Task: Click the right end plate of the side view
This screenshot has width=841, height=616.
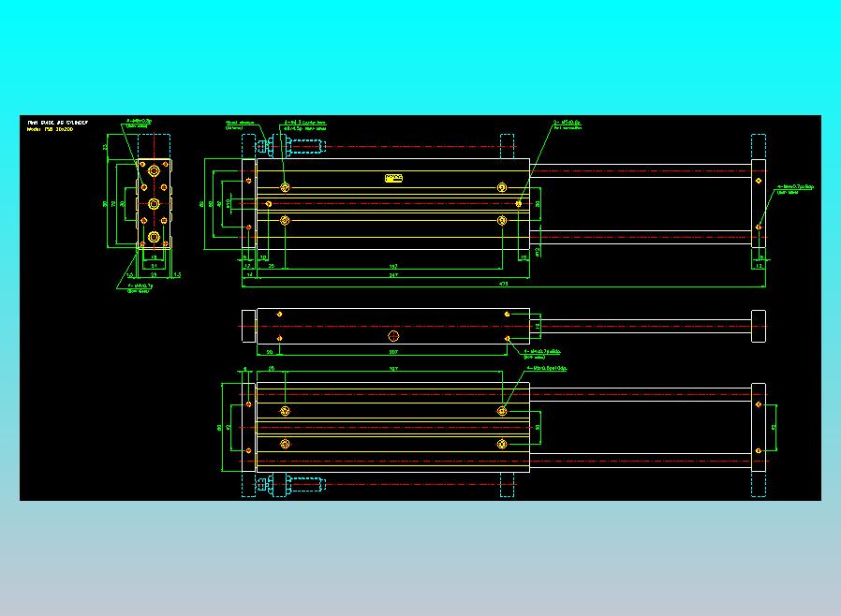Action: 759,326
